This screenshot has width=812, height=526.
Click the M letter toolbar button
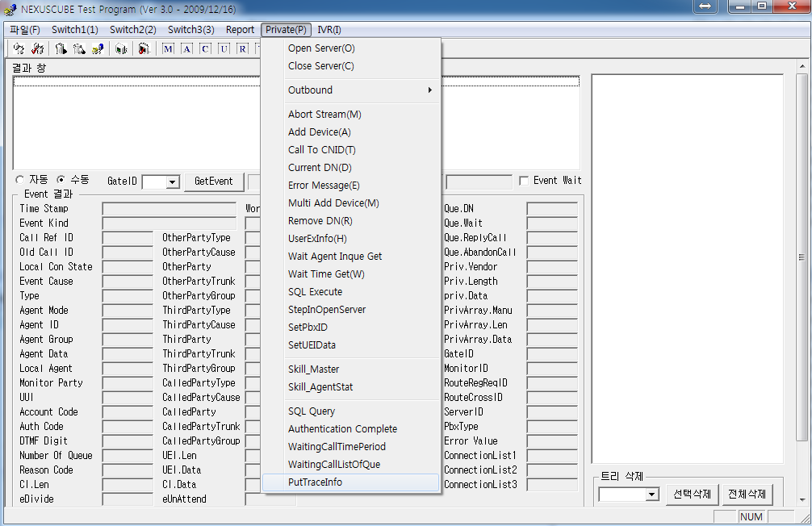(168, 48)
